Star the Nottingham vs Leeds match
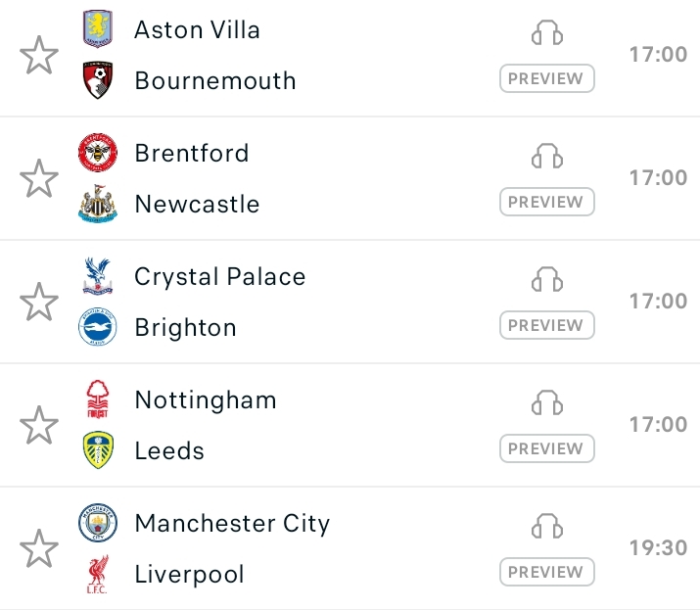 point(39,425)
